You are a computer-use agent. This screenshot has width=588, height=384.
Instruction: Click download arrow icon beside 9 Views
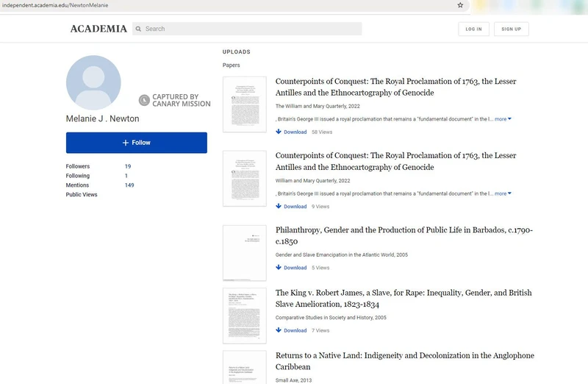point(279,206)
